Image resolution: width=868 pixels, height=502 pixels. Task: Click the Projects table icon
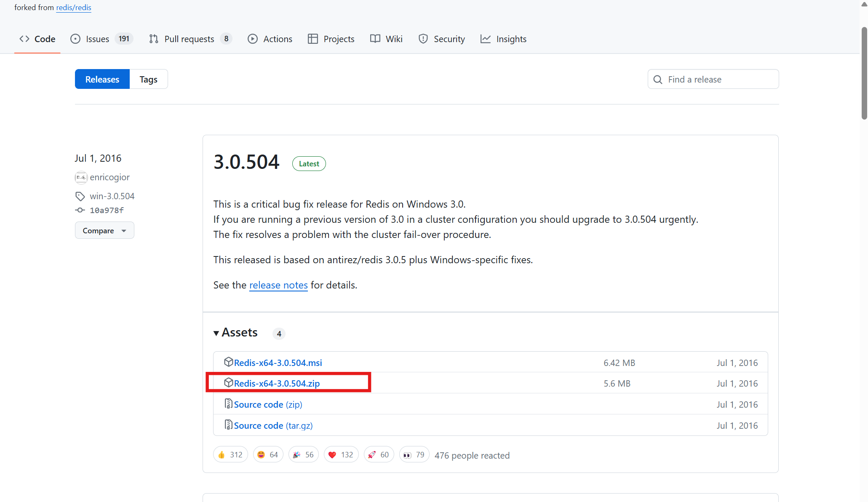point(313,39)
